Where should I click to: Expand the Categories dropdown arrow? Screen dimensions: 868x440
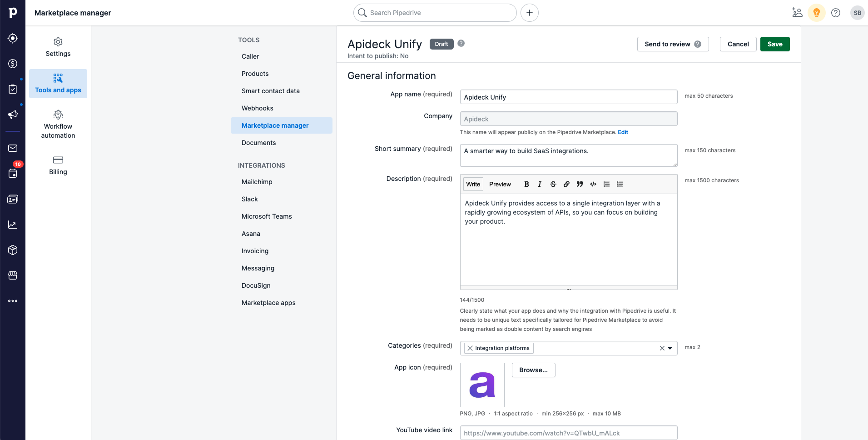tap(670, 348)
